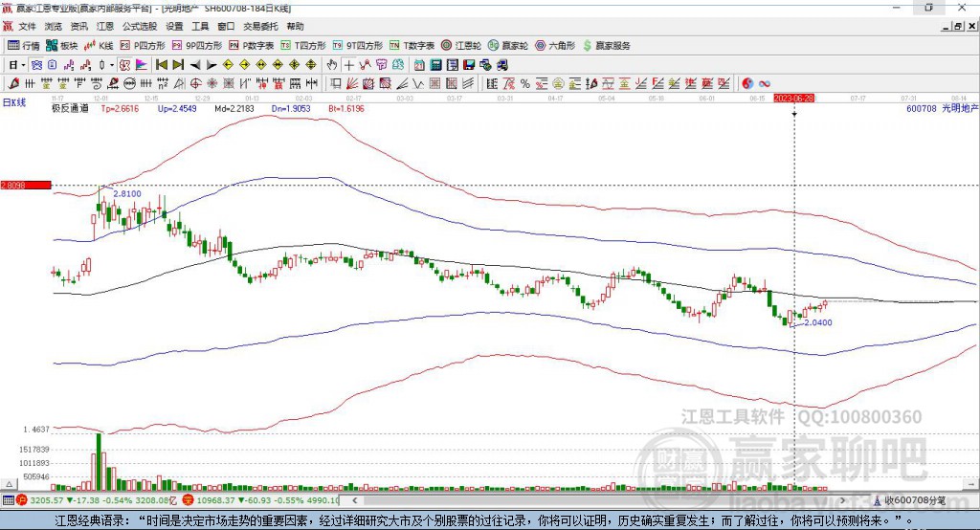
Task: Click the up-triangle expander beside volume panel
Action: (x=9, y=484)
